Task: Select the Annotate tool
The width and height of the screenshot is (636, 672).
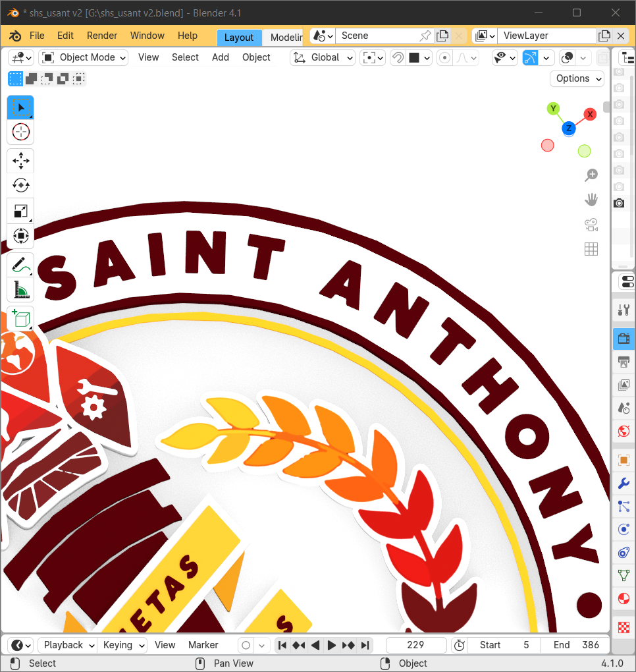Action: point(20,266)
